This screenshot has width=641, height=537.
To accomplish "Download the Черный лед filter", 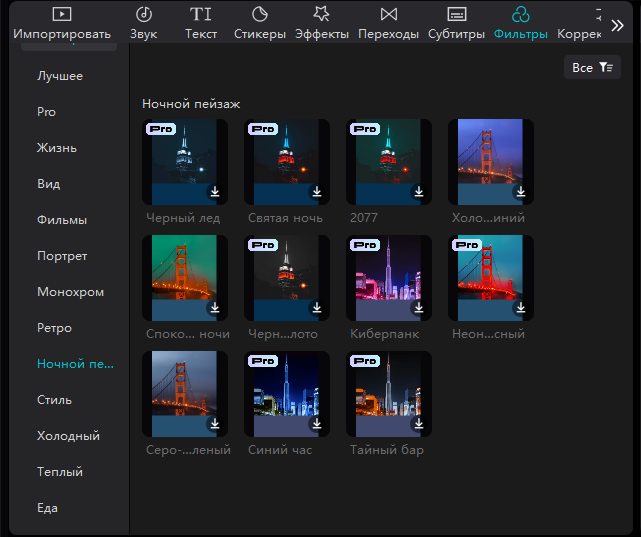I will click(215, 192).
